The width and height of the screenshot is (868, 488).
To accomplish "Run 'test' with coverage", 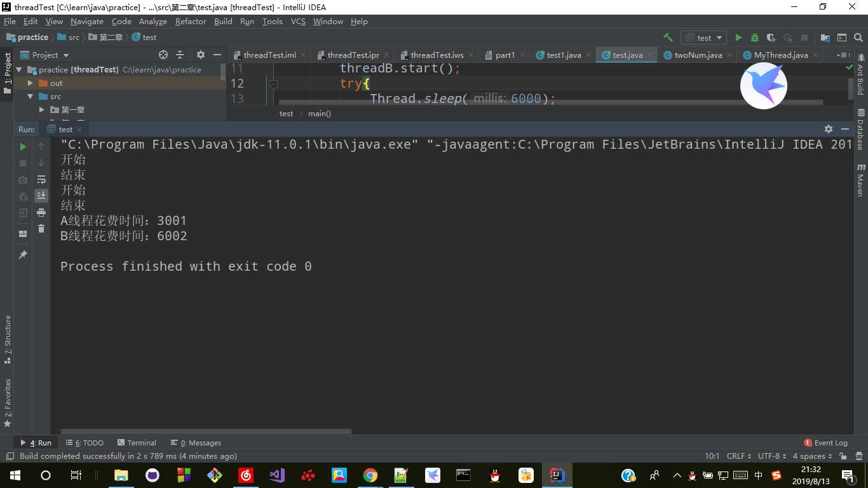I will 771,37.
